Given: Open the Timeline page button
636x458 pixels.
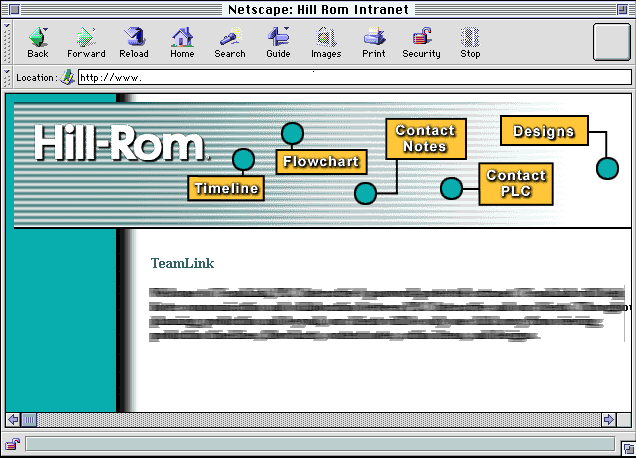Looking at the screenshot, I should pyautogui.click(x=226, y=188).
